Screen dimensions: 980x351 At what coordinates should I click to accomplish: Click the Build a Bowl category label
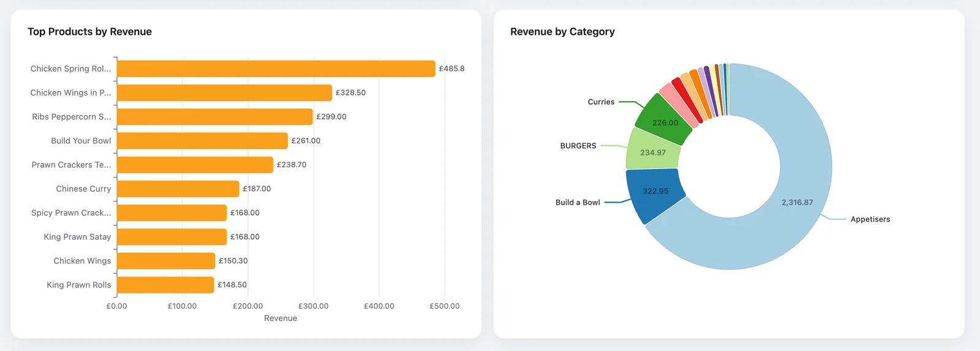[578, 202]
